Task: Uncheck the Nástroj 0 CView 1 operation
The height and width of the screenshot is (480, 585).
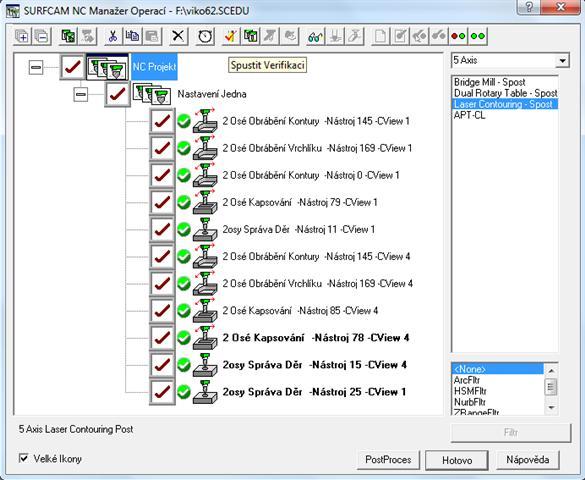Action: [162, 175]
